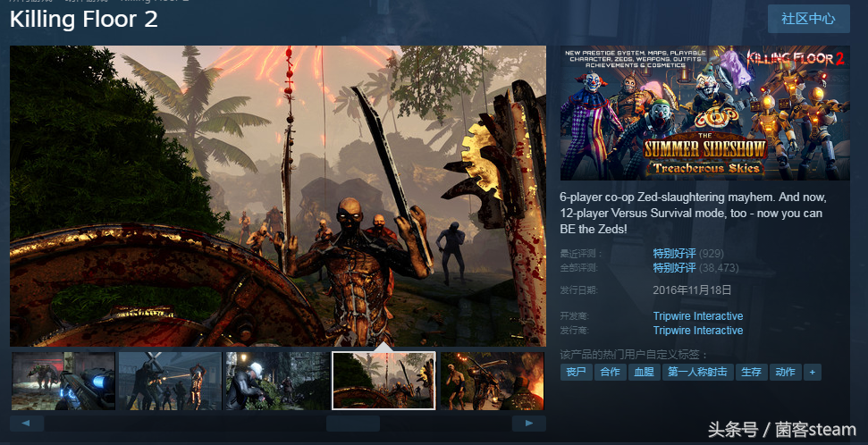Viewport: 868px width, 445px height.
Task: Click the plus button to add tag
Action: (812, 372)
